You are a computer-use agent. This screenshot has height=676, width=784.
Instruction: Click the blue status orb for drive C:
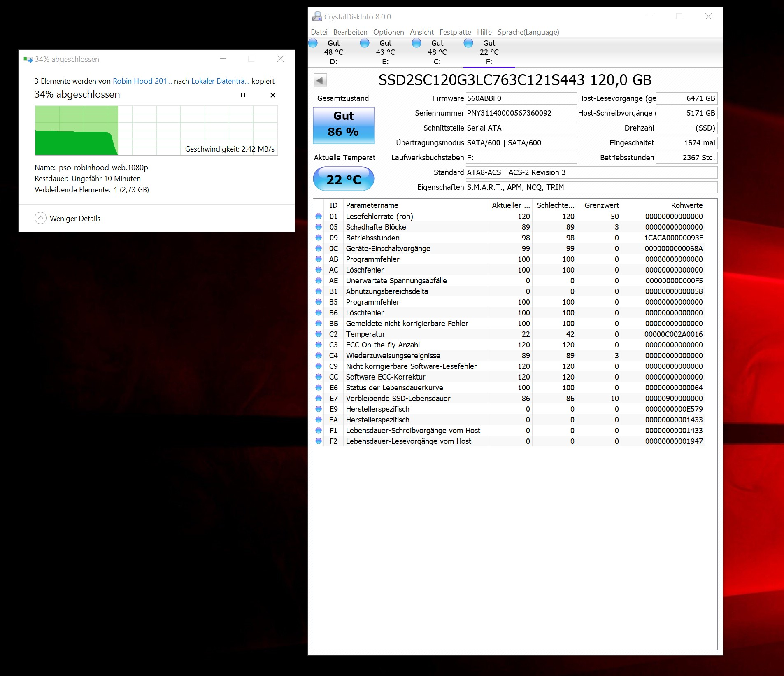coord(416,43)
